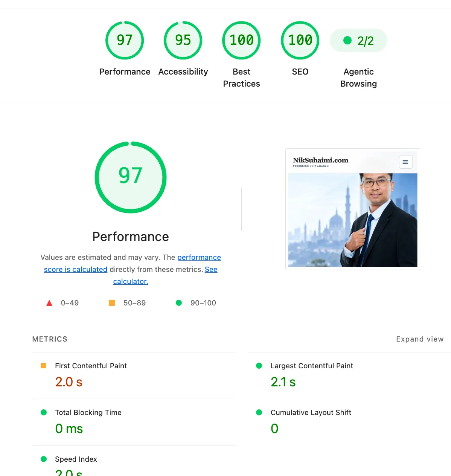Click the 0–49 legend range text
451x476 pixels.
[70, 303]
